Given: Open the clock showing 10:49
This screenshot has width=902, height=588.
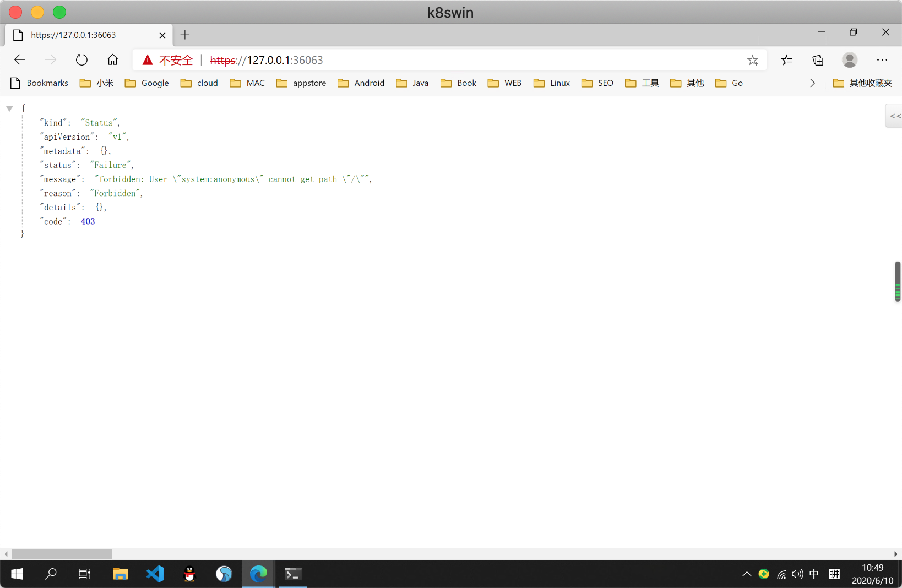Looking at the screenshot, I should [873, 574].
